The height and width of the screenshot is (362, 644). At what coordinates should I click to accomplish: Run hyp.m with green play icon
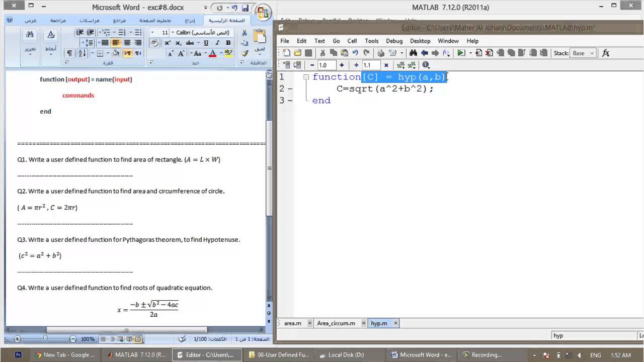(x=461, y=53)
